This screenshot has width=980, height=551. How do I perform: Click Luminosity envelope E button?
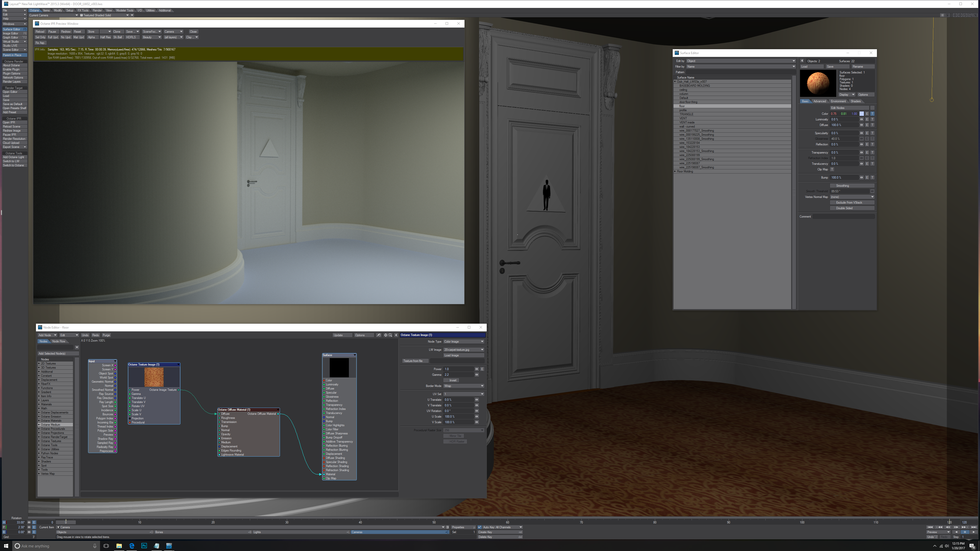click(867, 119)
